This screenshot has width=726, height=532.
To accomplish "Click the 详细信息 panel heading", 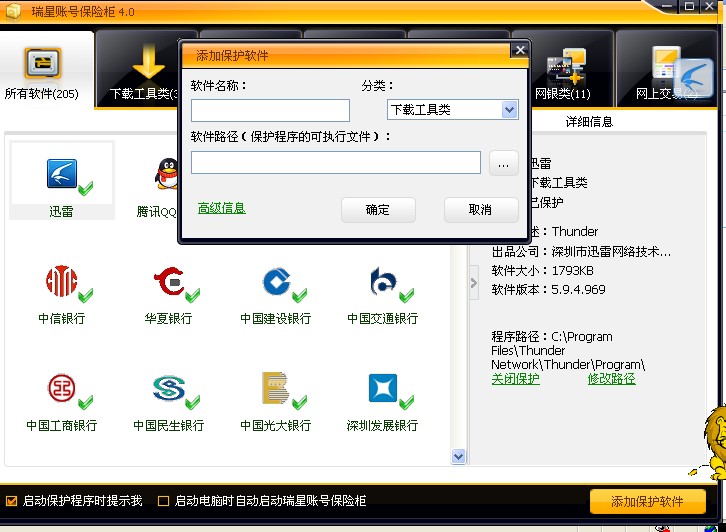I will pos(589,122).
